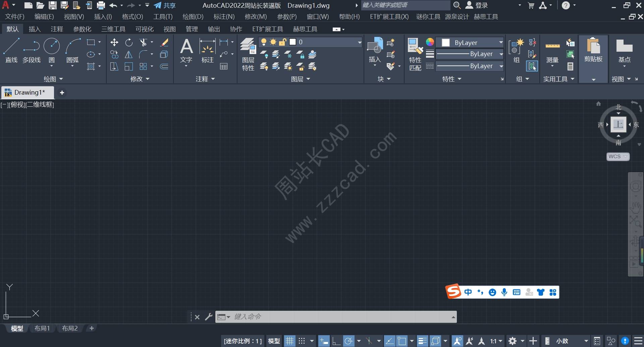The width and height of the screenshot is (644, 347).
Task: Open the 文件(F) menu
Action: click(x=15, y=17)
